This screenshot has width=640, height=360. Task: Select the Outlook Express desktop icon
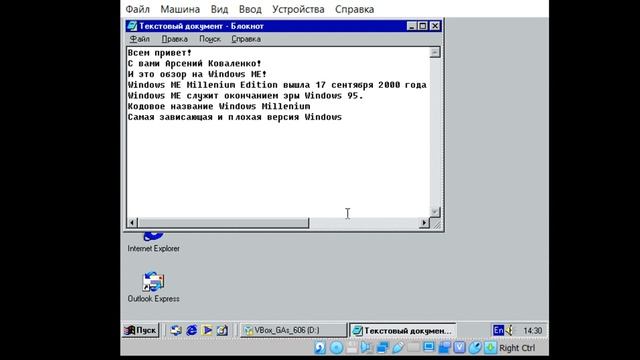[x=153, y=287]
